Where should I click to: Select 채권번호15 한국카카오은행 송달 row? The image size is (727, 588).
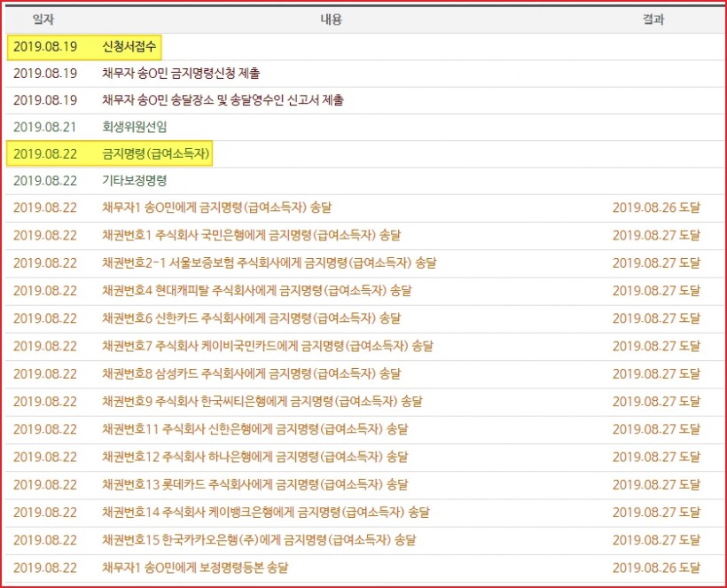pos(365,540)
